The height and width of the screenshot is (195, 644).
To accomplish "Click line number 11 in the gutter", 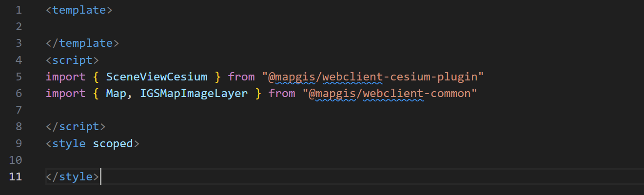I will pos(15,176).
